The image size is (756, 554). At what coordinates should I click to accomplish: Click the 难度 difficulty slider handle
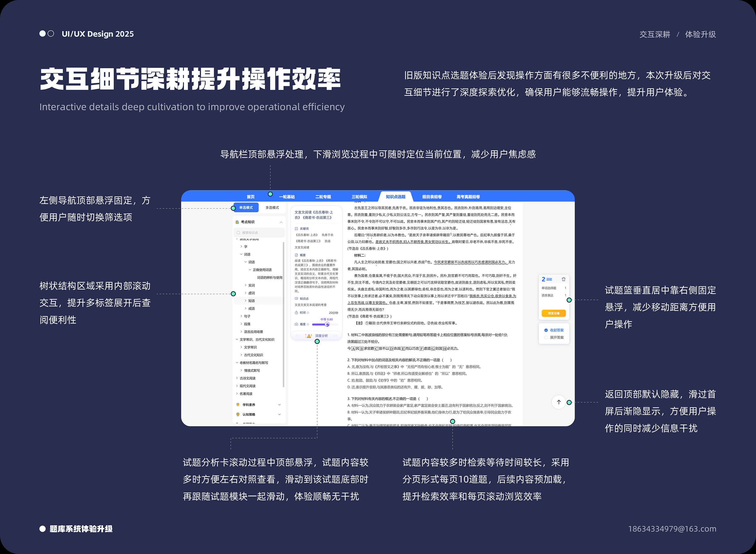click(327, 324)
